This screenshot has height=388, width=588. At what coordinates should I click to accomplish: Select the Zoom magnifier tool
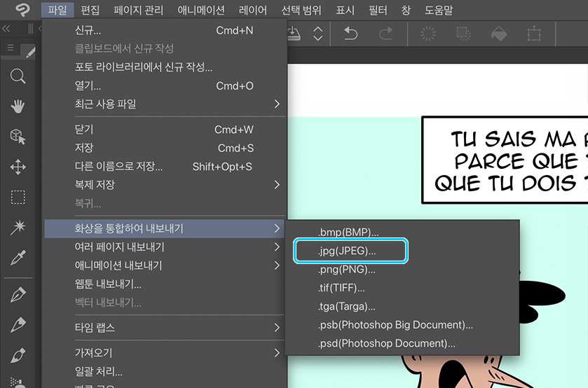point(18,76)
